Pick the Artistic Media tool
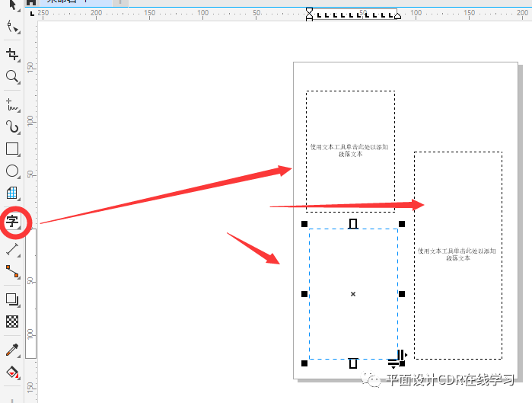Viewport: 532px width, 403px height. coord(12,127)
